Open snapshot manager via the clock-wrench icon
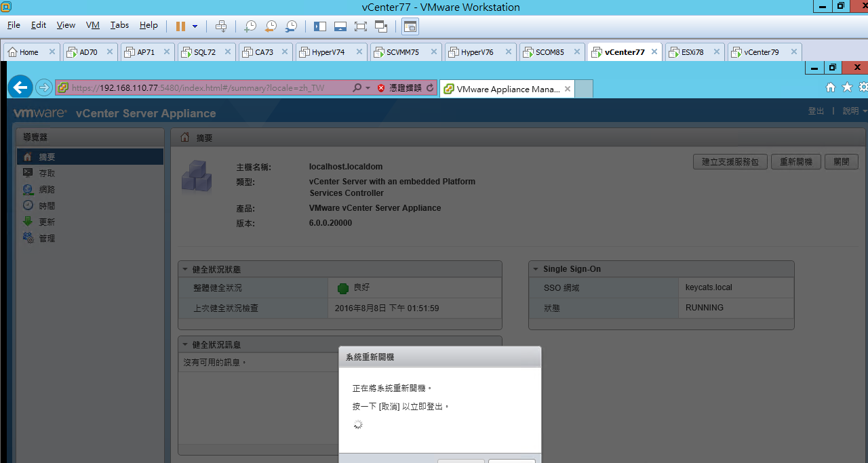The width and height of the screenshot is (868, 463). (x=291, y=26)
